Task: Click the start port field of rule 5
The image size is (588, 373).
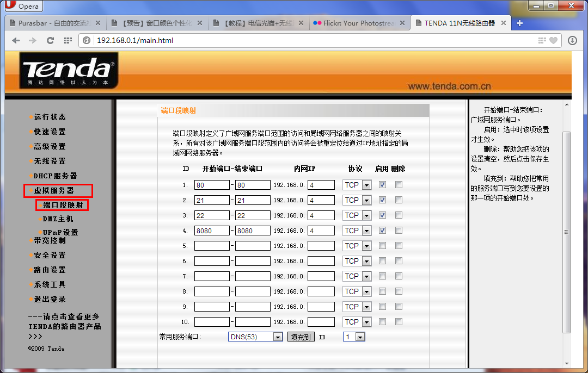Action: (212, 246)
